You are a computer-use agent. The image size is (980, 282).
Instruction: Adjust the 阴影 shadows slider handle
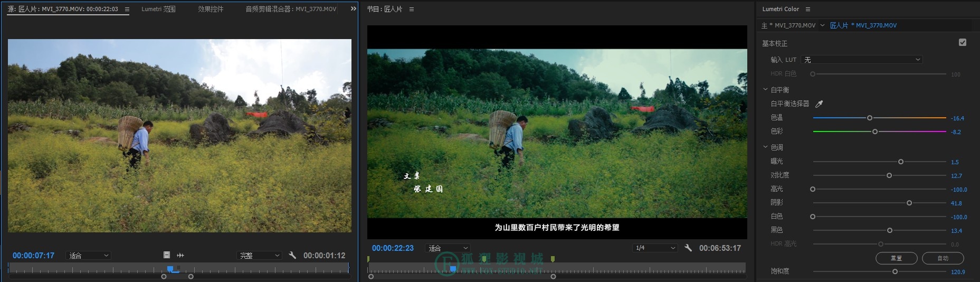click(x=909, y=203)
